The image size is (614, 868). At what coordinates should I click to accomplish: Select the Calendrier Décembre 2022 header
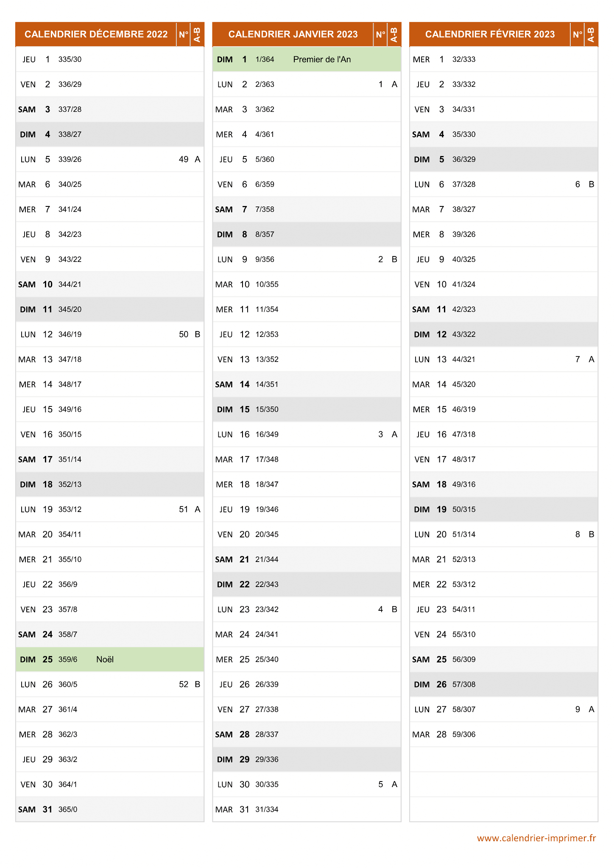[x=96, y=34]
